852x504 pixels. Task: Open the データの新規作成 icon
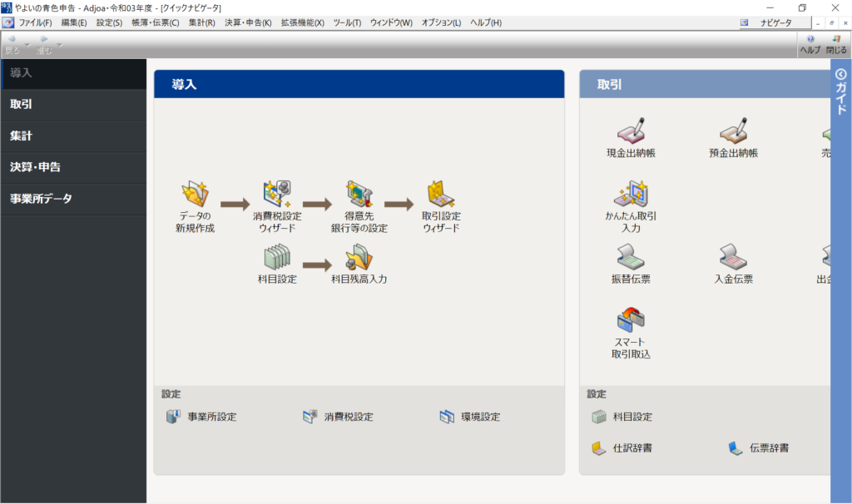coord(195,195)
